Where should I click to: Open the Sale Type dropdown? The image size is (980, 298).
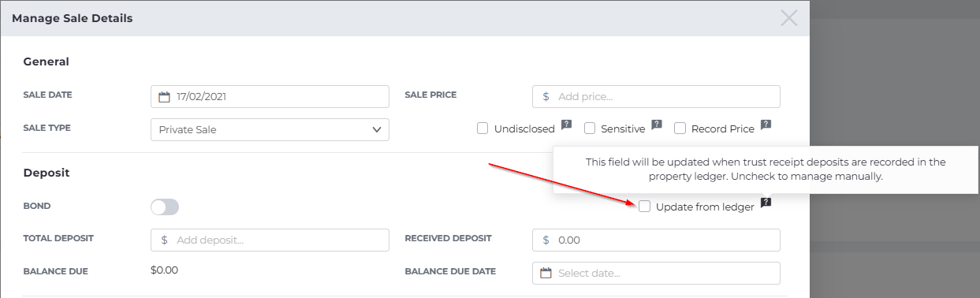(x=270, y=129)
